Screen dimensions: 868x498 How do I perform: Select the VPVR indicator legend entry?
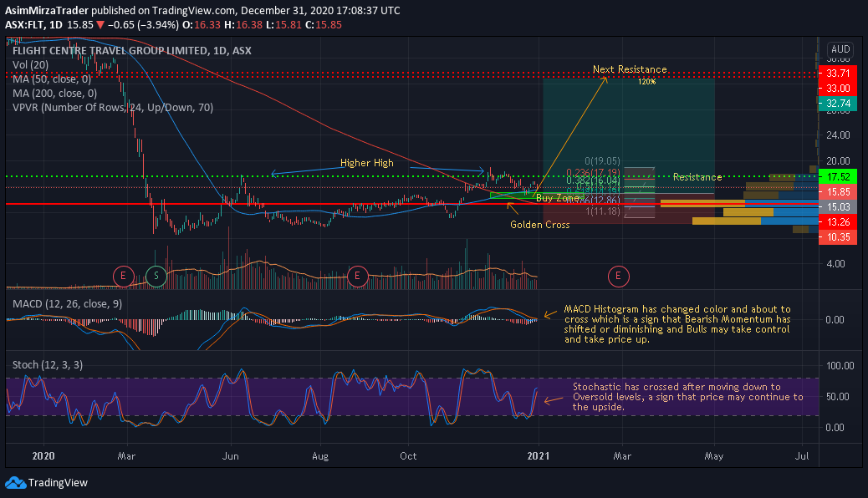pos(113,107)
